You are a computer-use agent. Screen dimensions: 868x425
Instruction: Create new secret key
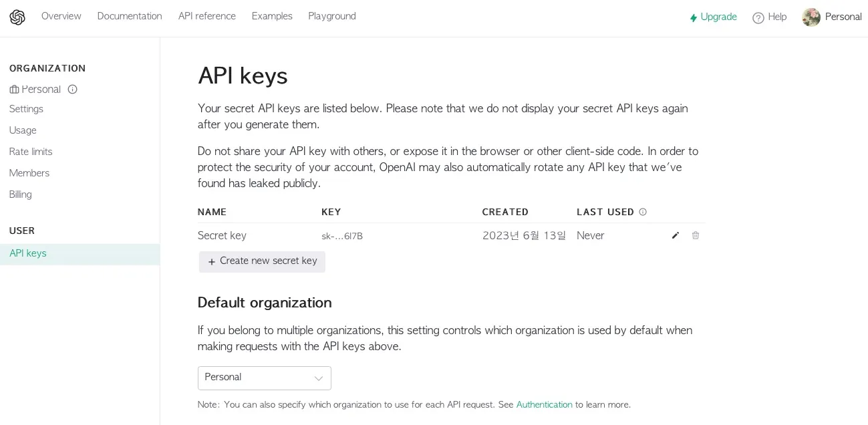click(262, 261)
